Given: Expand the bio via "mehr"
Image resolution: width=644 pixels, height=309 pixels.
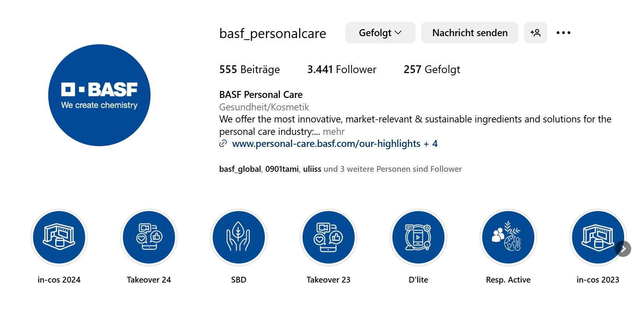Looking at the screenshot, I should [x=334, y=131].
